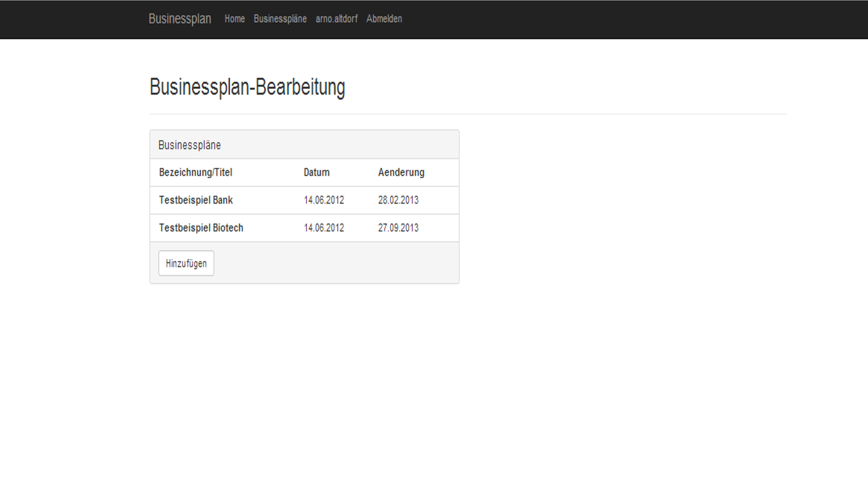Open Businesspläne navigation item

(280, 19)
